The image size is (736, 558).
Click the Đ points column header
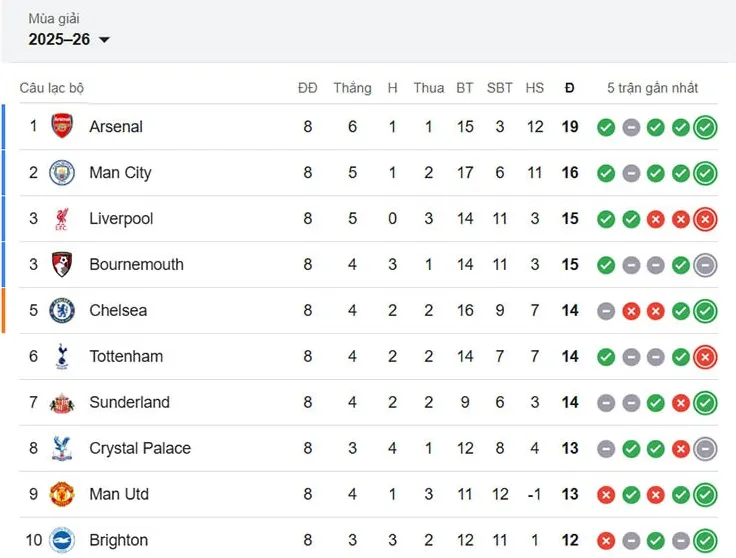[x=570, y=88]
